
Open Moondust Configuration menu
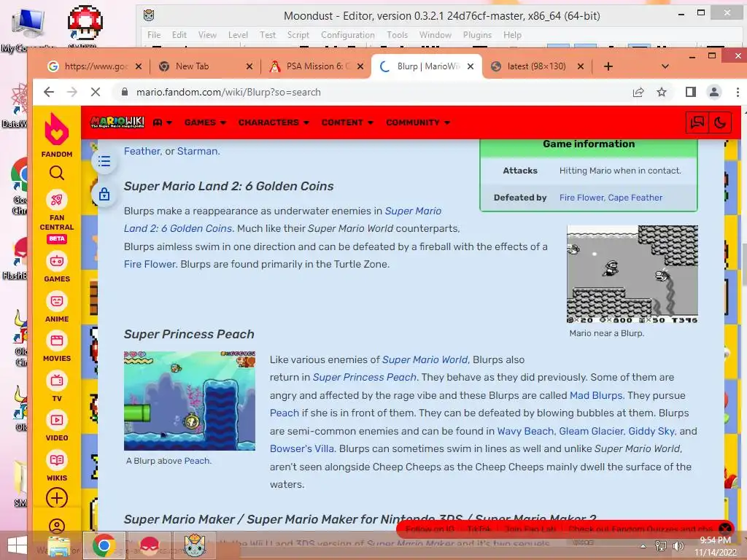click(x=348, y=35)
